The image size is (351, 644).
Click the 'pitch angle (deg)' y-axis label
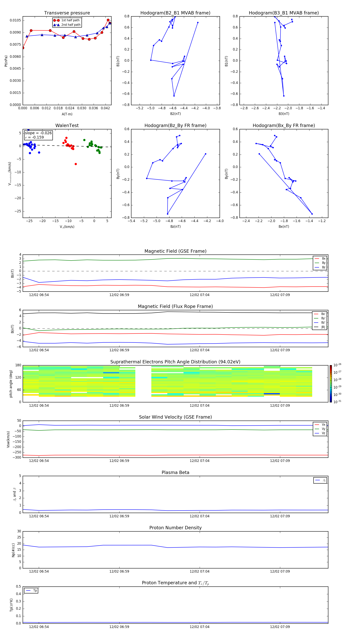click(11, 384)
